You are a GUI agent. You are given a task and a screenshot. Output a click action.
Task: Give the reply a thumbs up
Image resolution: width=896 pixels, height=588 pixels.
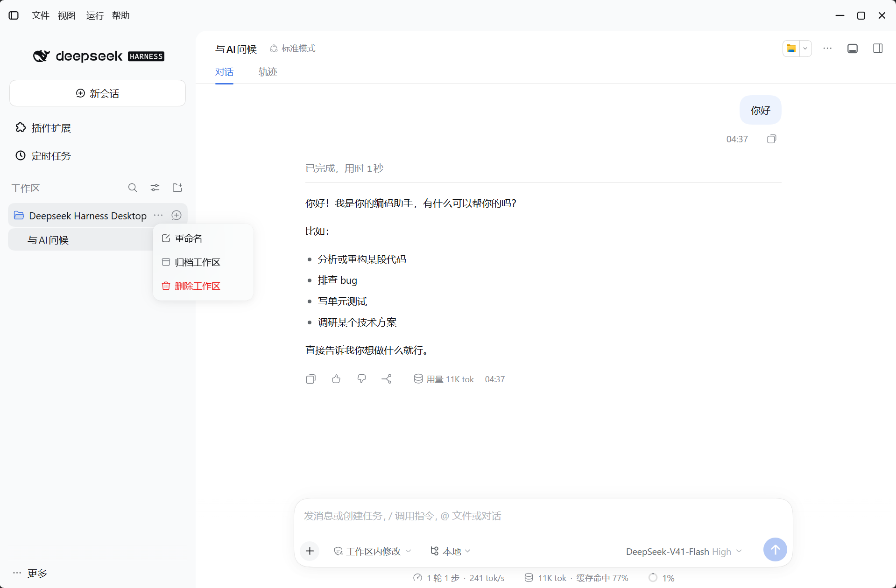coord(336,379)
